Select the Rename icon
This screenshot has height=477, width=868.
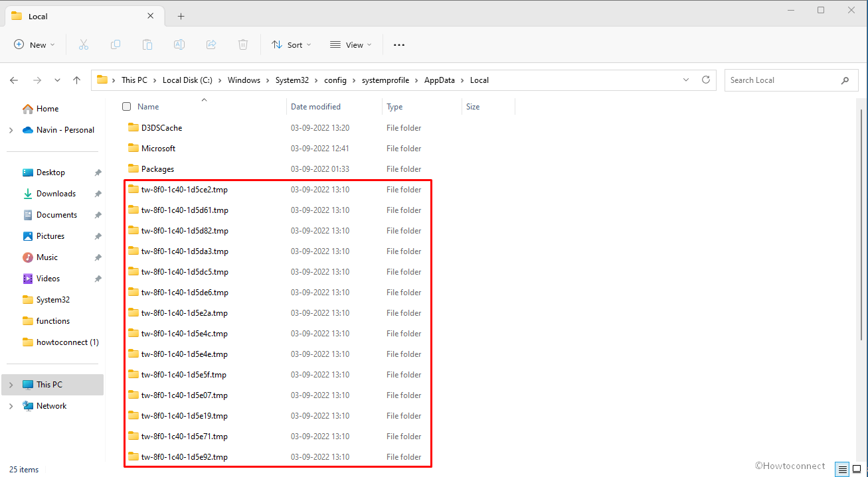179,44
